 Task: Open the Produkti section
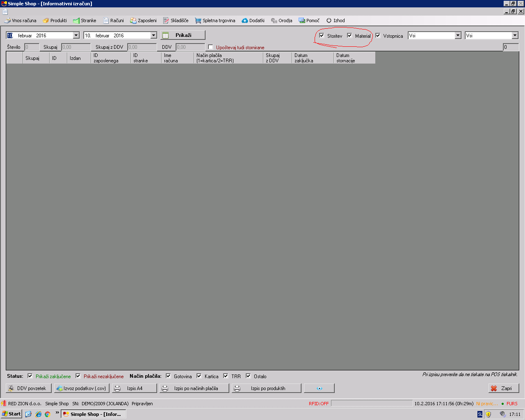pyautogui.click(x=55, y=21)
